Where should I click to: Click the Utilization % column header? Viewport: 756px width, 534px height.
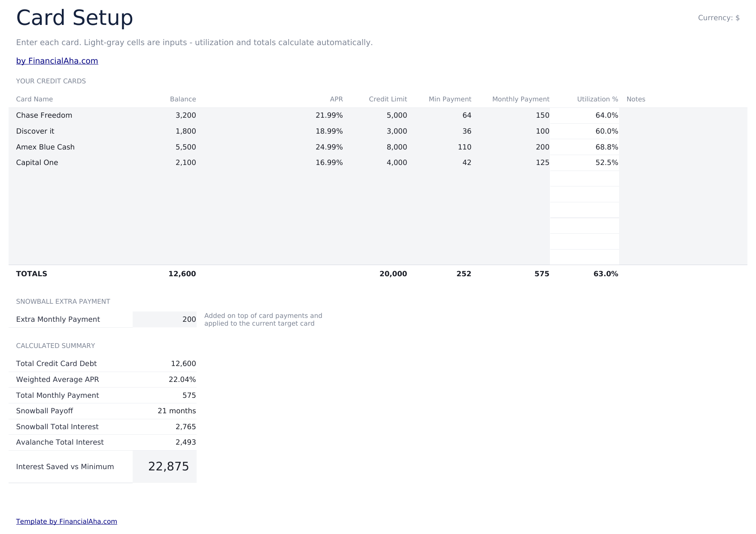coord(598,99)
